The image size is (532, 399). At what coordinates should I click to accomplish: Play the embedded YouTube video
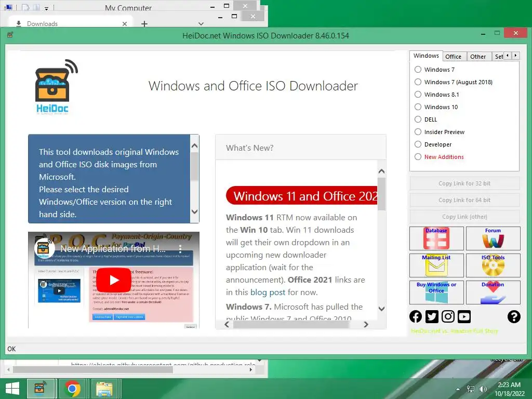tap(114, 280)
